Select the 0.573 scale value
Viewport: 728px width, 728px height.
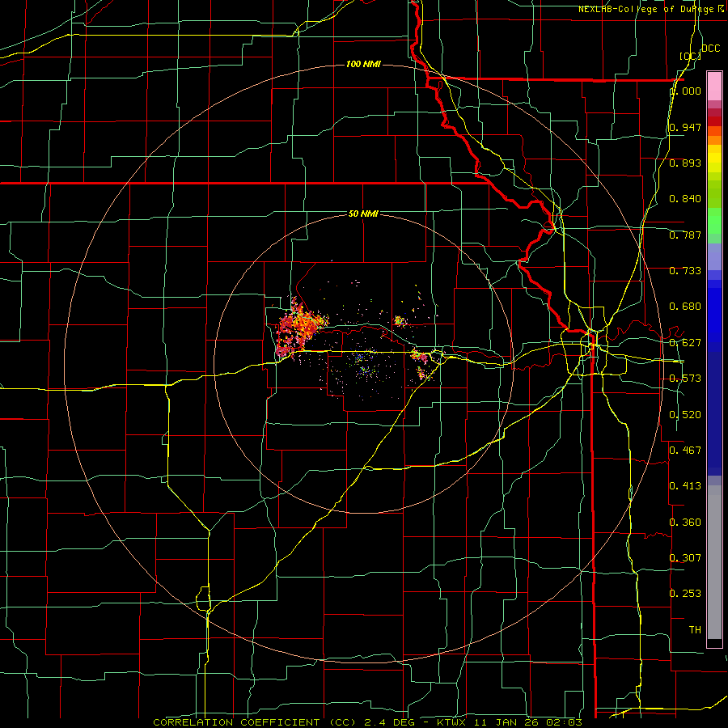685,379
